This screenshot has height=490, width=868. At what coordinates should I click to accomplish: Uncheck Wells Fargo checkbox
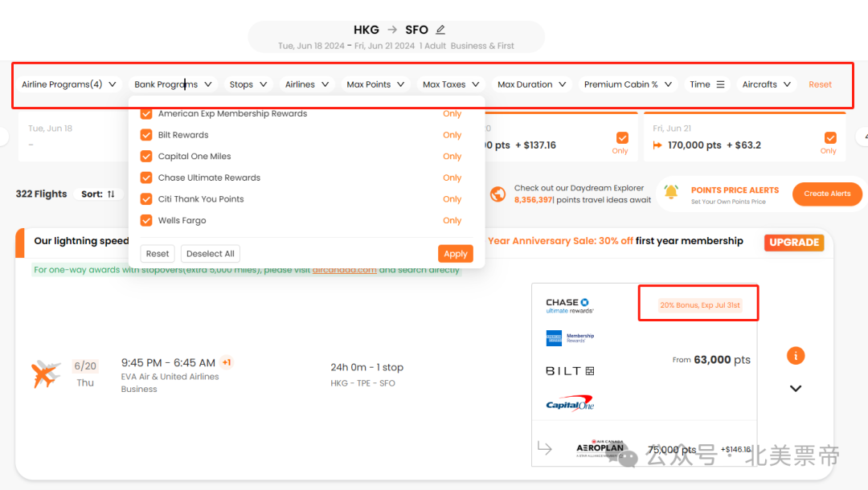coord(146,221)
